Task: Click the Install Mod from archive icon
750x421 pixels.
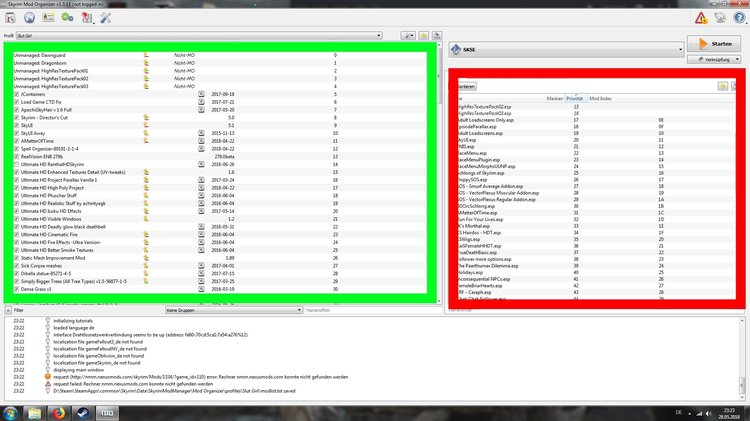Action: pyautogui.click(x=10, y=18)
